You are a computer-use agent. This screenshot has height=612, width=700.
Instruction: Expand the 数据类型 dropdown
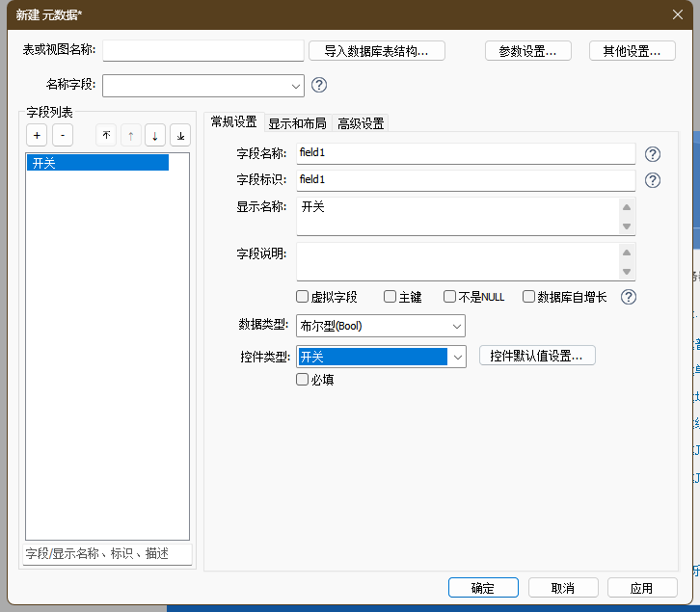[x=456, y=327]
